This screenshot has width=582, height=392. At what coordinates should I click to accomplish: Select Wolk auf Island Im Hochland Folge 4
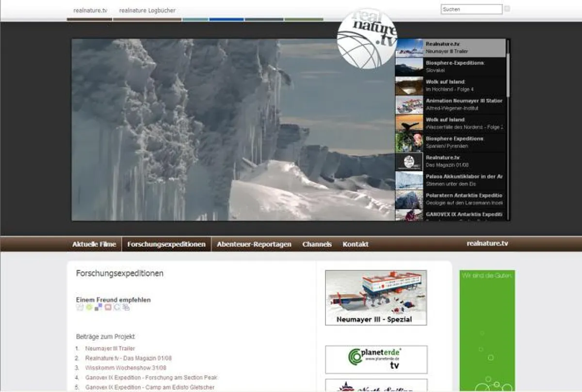[x=453, y=85]
